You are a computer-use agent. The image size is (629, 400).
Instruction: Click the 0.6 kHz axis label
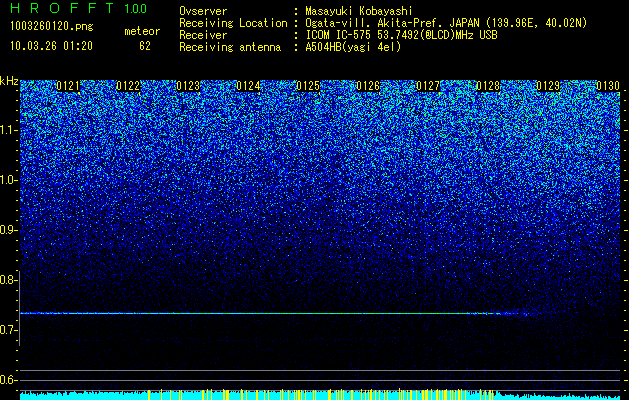9,380
